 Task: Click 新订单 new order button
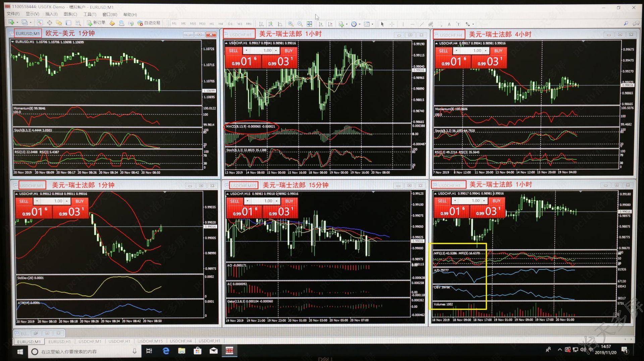[96, 23]
